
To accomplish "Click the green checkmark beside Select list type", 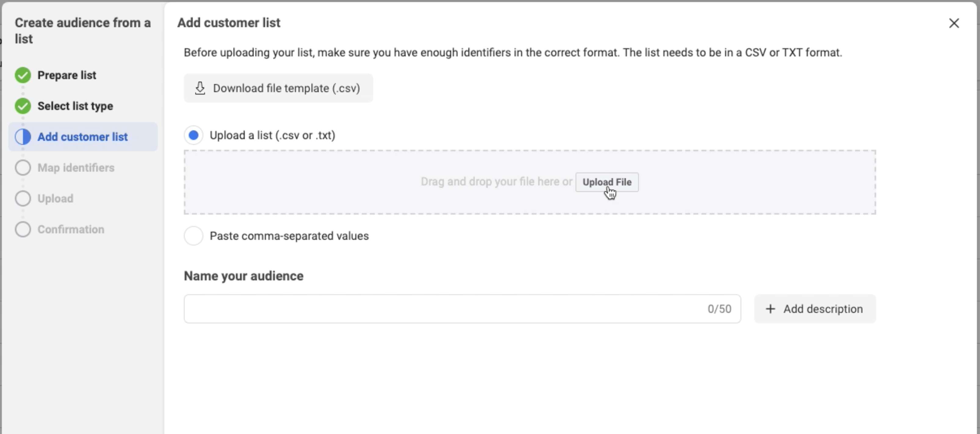I will 23,106.
